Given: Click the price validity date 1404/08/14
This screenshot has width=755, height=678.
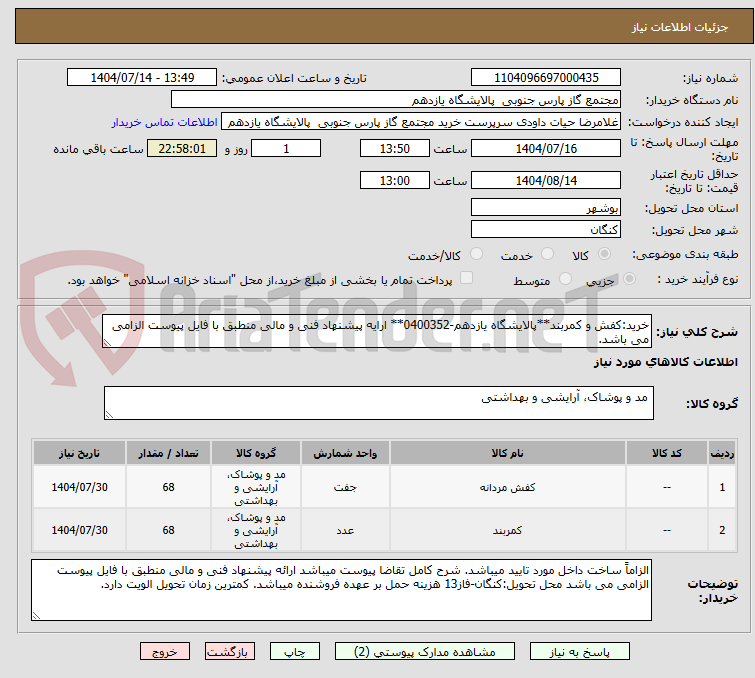Looking at the screenshot, I should click(546, 181).
